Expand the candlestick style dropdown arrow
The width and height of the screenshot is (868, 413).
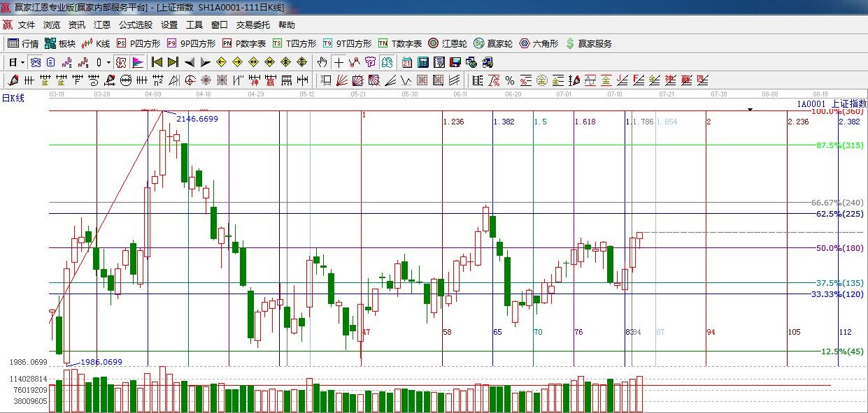tap(109, 62)
